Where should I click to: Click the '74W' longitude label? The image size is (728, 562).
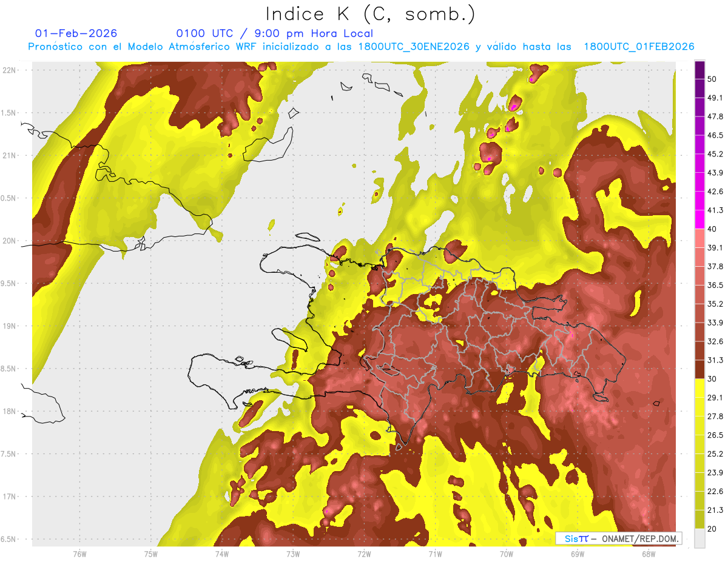(222, 554)
